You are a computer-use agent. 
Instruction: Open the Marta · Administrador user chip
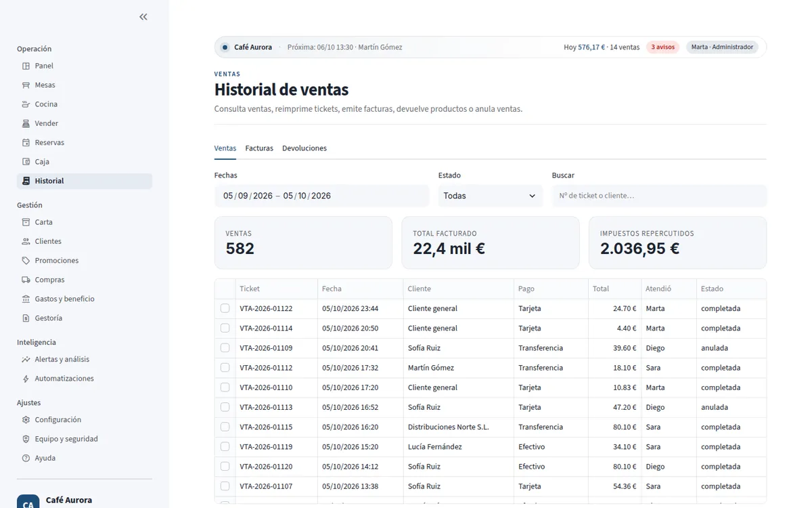tap(722, 47)
